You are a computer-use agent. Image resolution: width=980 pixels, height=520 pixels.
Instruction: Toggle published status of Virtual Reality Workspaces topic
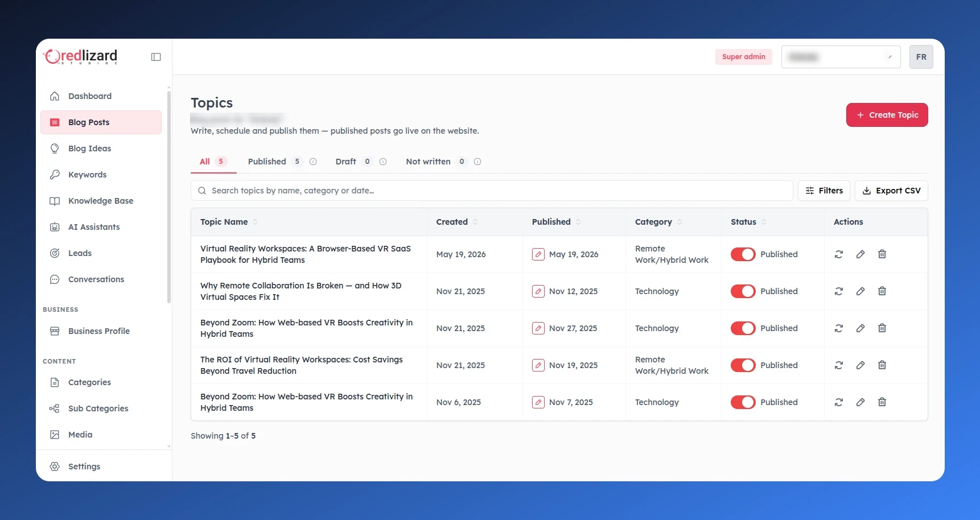(743, 254)
